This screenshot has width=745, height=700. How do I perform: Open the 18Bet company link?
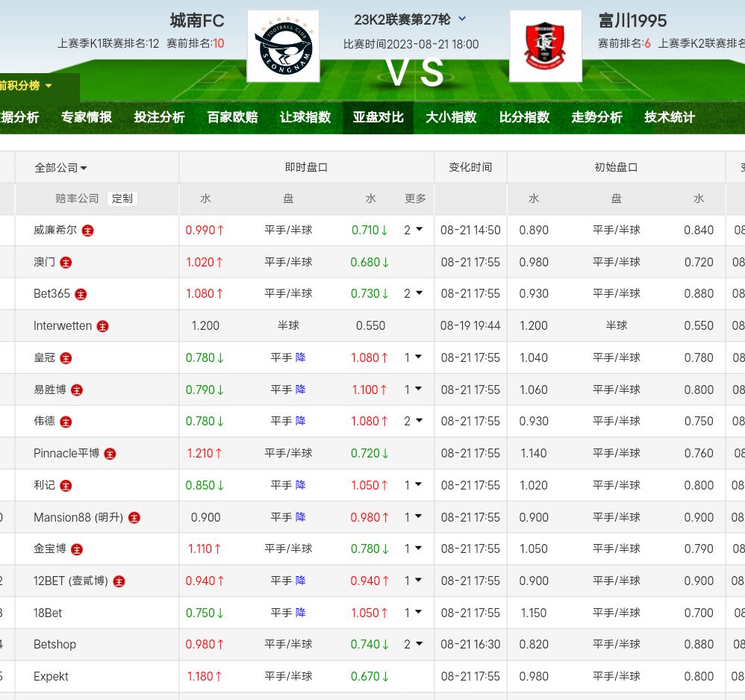click(x=48, y=613)
